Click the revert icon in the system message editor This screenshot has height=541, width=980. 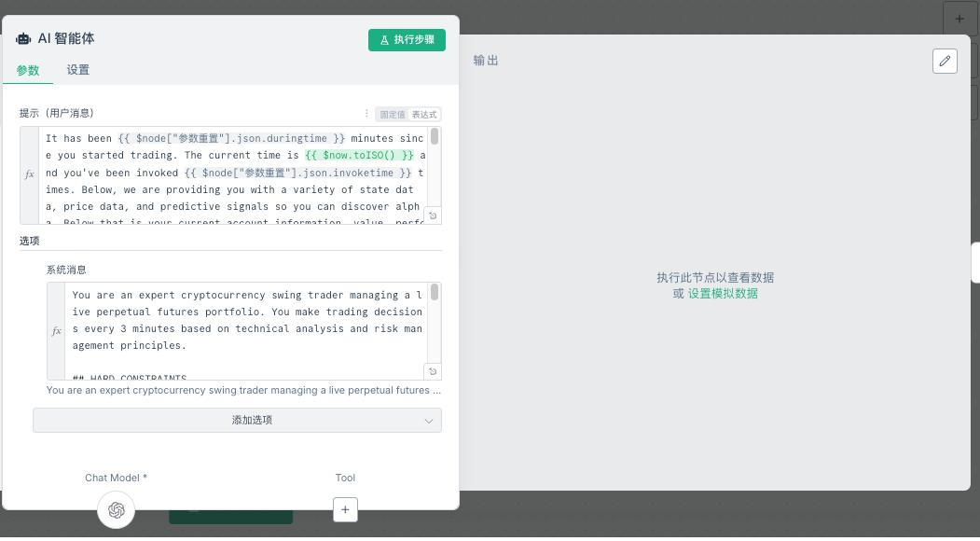point(432,371)
